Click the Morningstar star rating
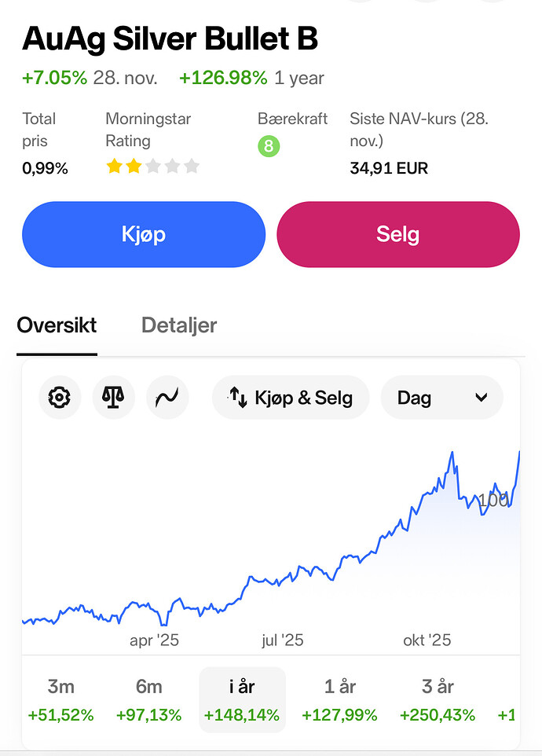 [152, 166]
